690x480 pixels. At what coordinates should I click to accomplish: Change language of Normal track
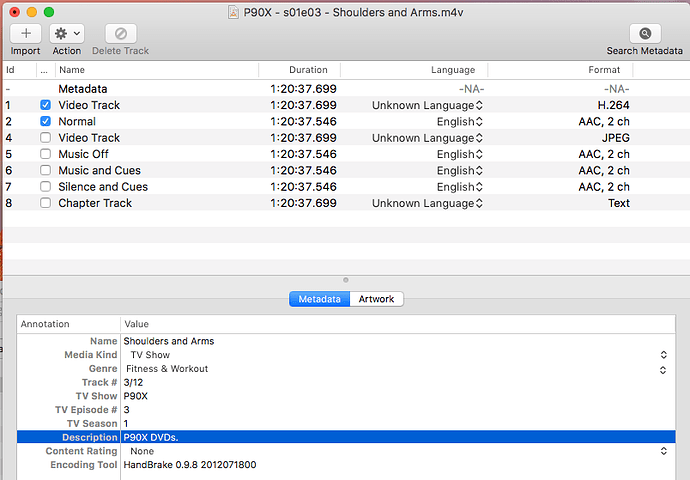460,122
